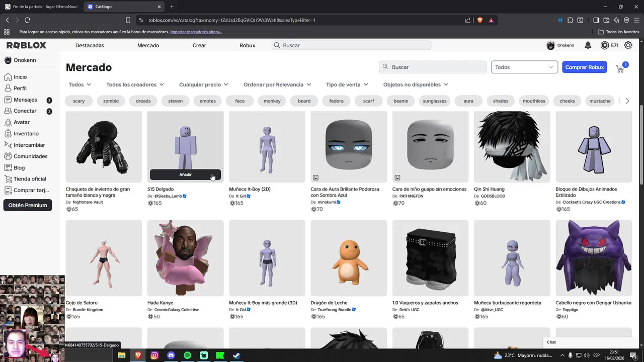
Task: Click the bookmark icon in address bar
Action: click(128, 20)
